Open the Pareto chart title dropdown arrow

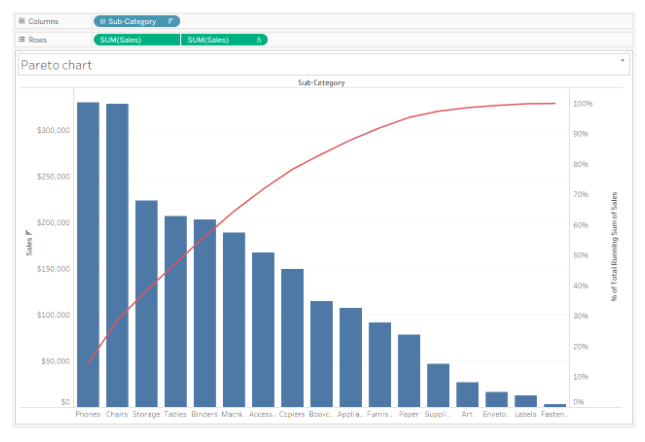click(623, 61)
